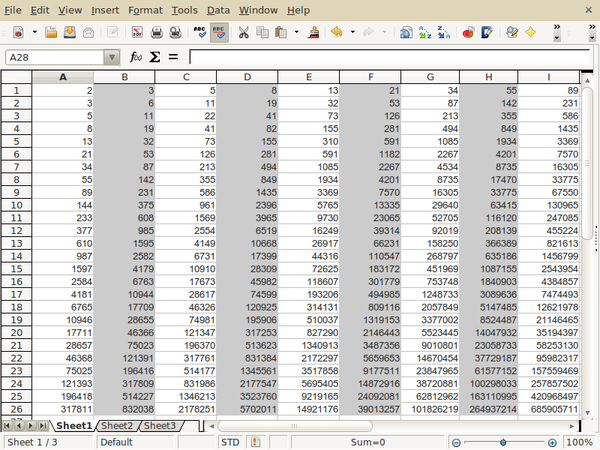The image size is (600, 450).
Task: Switch to the Sheet3 tab
Action: [160, 426]
